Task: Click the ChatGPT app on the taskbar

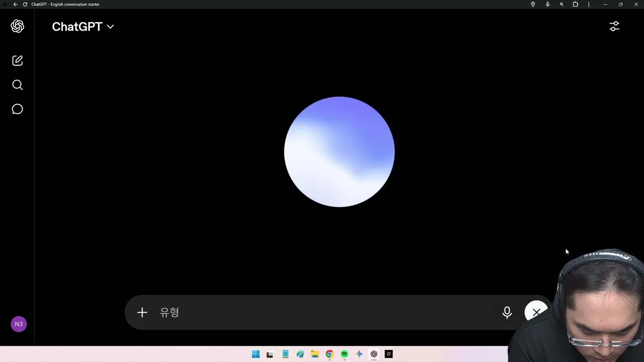Action: point(374,354)
